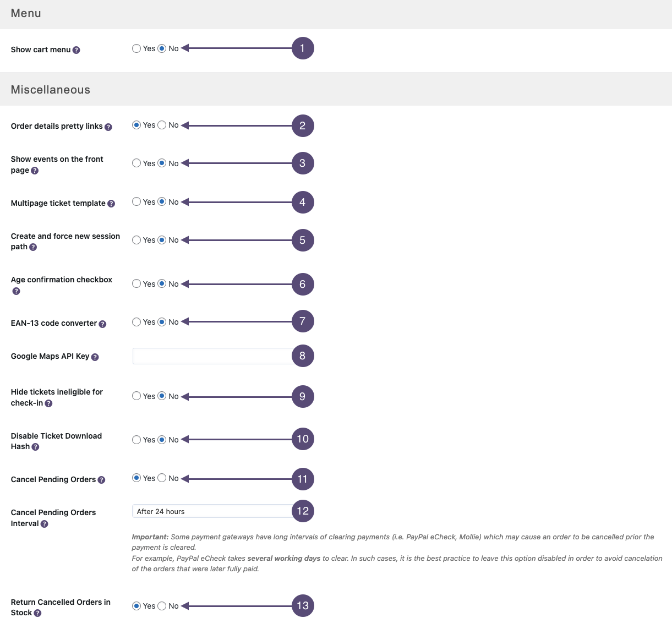Click help icon beside Order details pretty links
This screenshot has height=634, width=672.
(108, 127)
